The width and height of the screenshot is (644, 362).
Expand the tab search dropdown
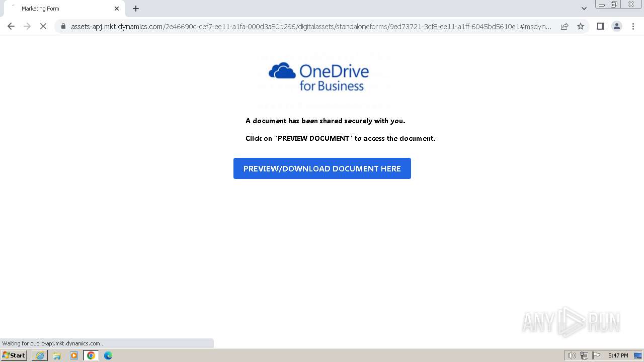(584, 9)
